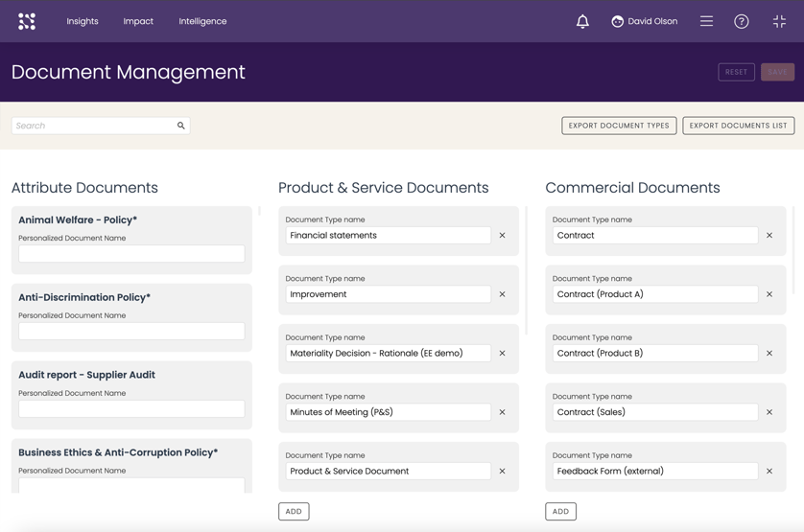Viewport: 804px width, 532px height.
Task: Remove Product & Service Document type
Action: (x=503, y=471)
